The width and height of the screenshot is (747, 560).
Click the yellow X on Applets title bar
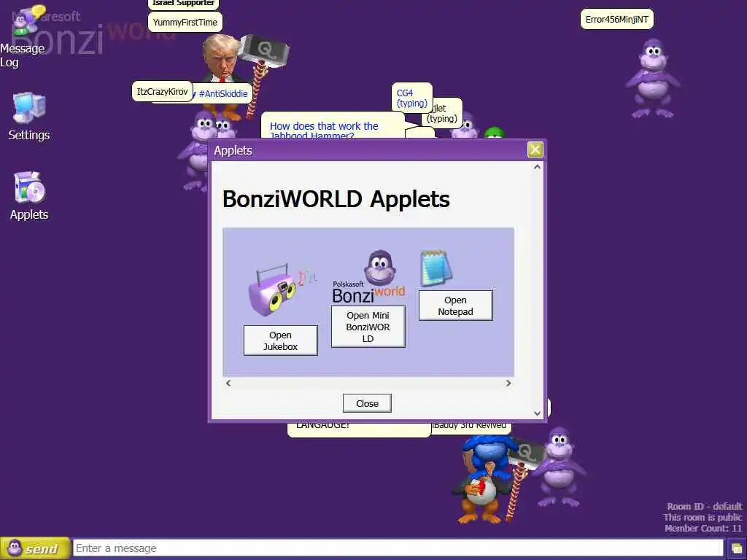tap(535, 149)
